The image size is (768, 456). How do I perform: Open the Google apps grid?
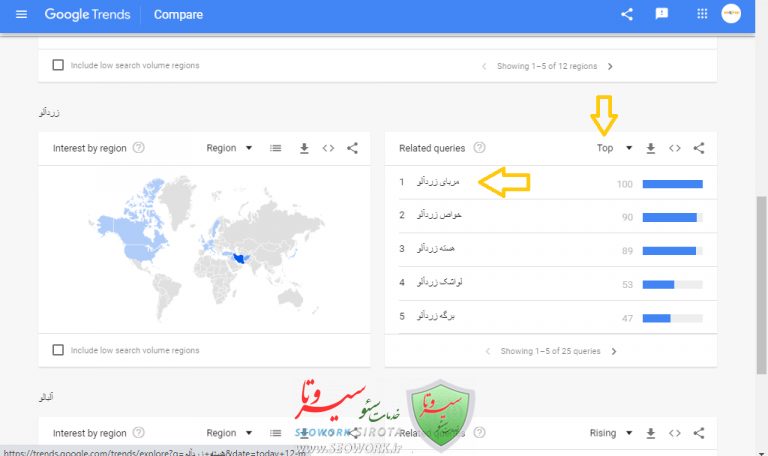(702, 14)
